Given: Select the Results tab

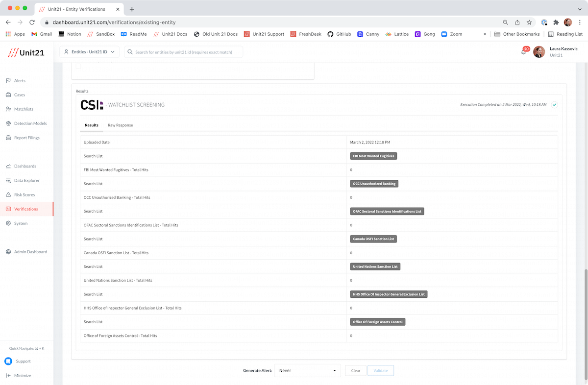Looking at the screenshot, I should coord(92,125).
